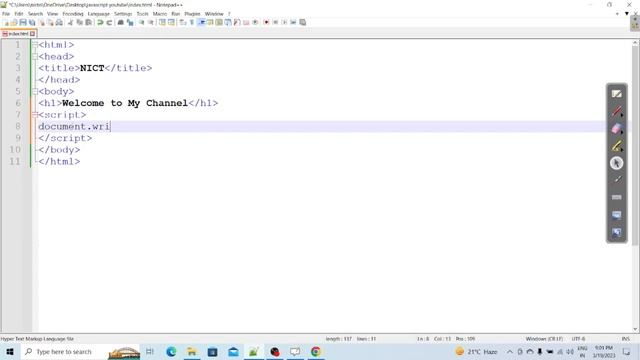Redo the edit via toolbar arrow
This screenshot has width=640, height=360.
pyautogui.click(x=109, y=22)
